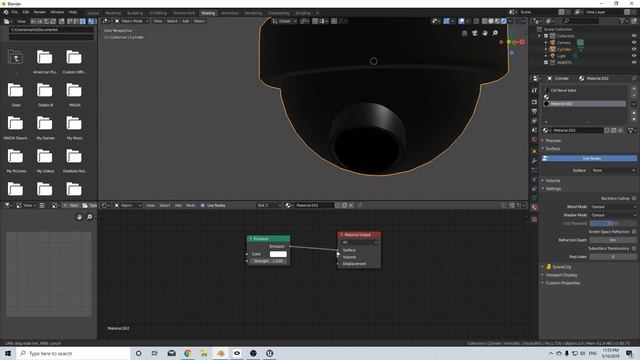Switch to LookDev viewport shading
Viewport: 640px width, 360px height.
point(497,21)
